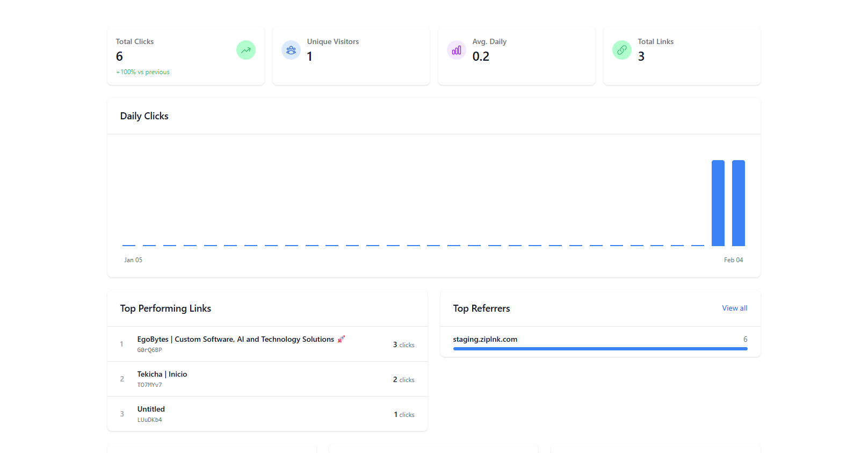This screenshot has height=453, width=868.
Task: Click the Top Referrers heading
Action: point(481,308)
